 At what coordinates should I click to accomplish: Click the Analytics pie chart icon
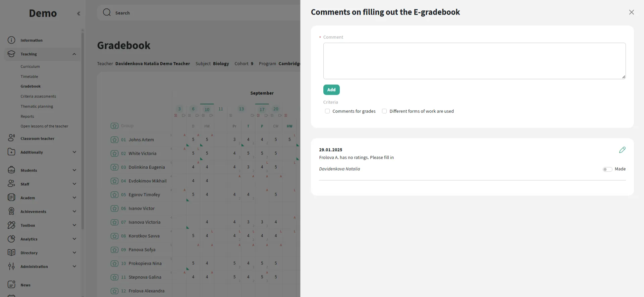point(11,239)
